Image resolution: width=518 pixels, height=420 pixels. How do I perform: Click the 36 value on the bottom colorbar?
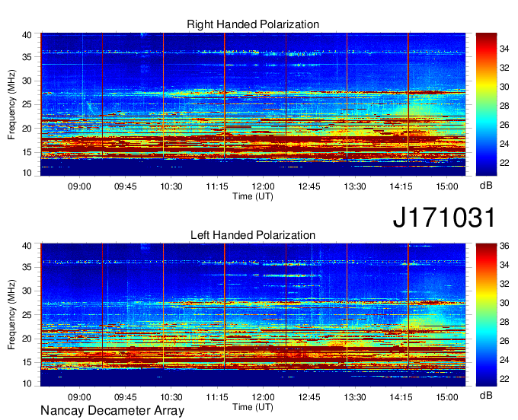click(x=504, y=246)
